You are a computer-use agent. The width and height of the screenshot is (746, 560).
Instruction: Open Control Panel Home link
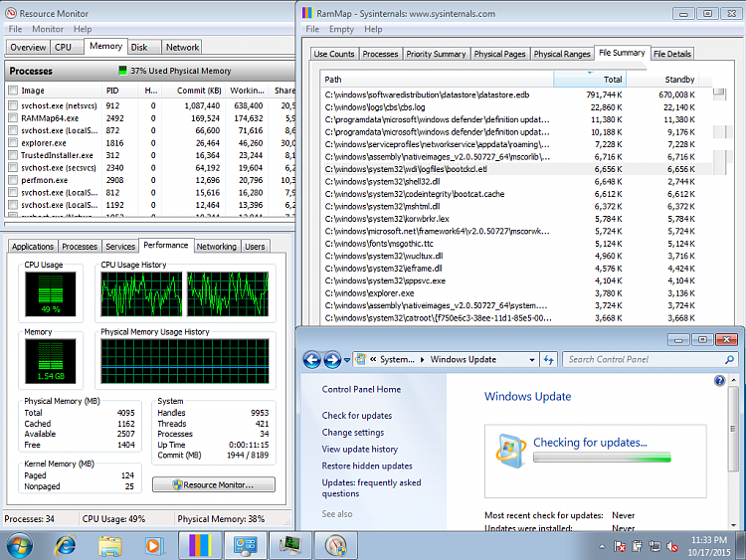pos(361,389)
